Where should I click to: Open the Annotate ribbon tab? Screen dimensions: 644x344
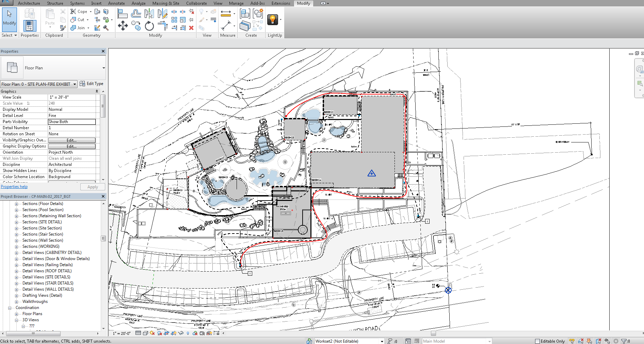point(116,3)
